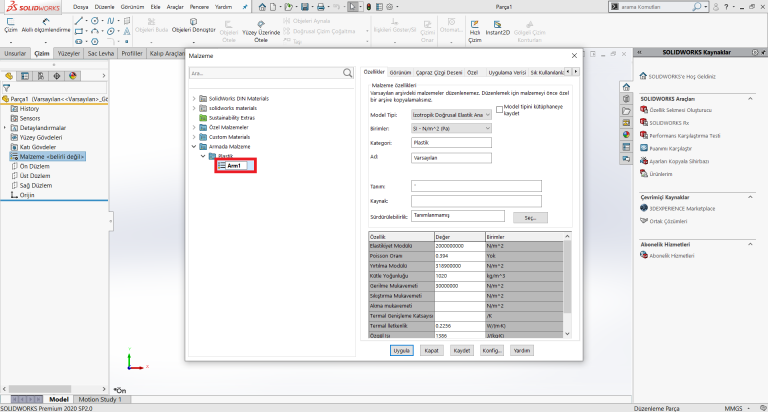Open the Model Tipi dropdown
The image size is (768, 412).
pyautogui.click(x=453, y=115)
